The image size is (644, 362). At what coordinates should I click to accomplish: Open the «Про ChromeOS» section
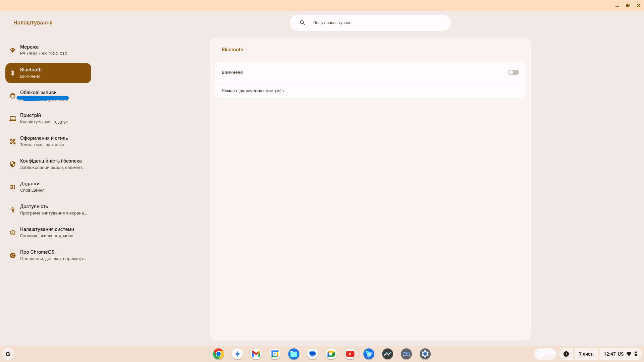pyautogui.click(x=48, y=255)
